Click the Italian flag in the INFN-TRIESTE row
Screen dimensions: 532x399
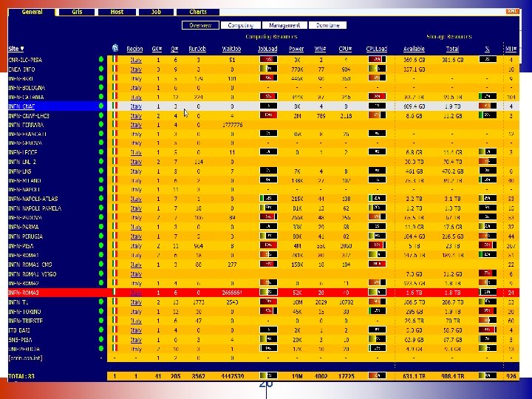[x=115, y=320]
